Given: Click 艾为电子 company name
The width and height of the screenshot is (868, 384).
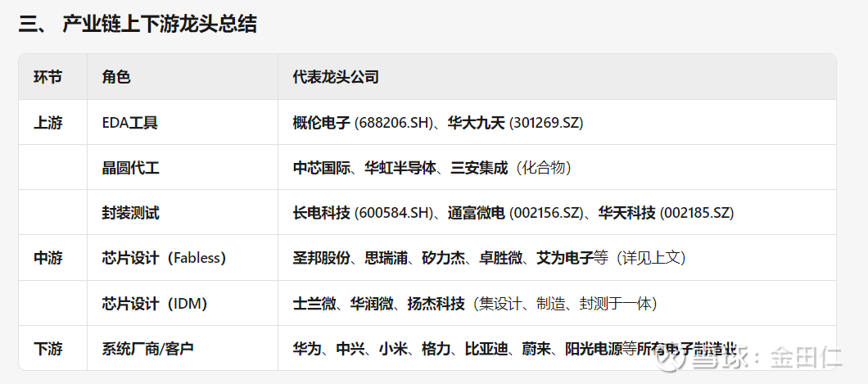Looking at the screenshot, I should (565, 258).
